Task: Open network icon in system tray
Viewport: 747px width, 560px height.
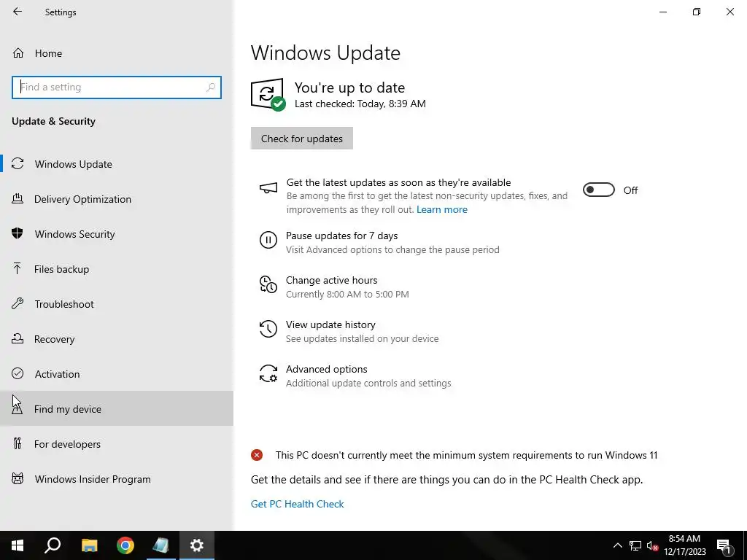Action: tap(635, 545)
